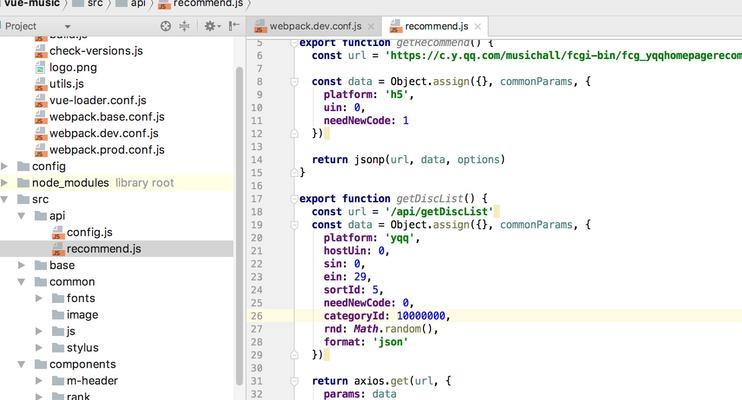Click the utils.js file icon
The image size is (742, 400).
point(41,84)
